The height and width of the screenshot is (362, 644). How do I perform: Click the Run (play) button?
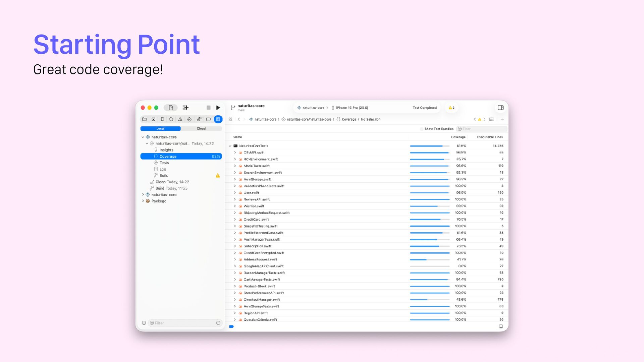pos(218,108)
